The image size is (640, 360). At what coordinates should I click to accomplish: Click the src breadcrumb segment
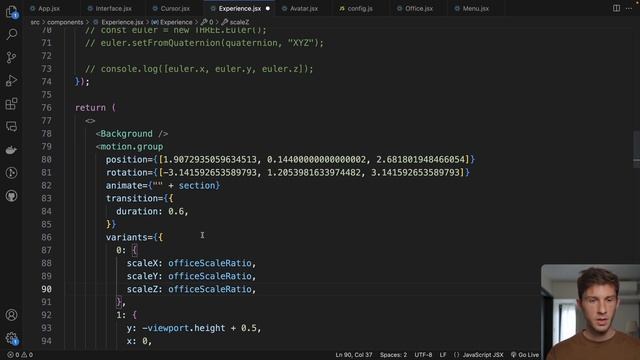point(35,22)
